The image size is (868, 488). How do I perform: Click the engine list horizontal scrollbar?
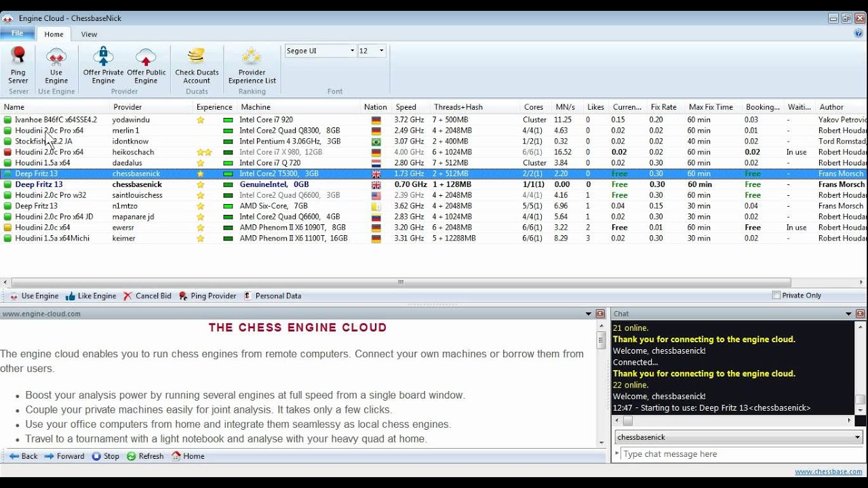click(x=401, y=283)
